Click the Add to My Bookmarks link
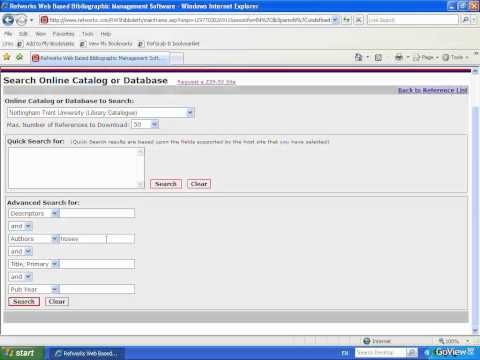The width and height of the screenshot is (480, 360). (x=46, y=44)
